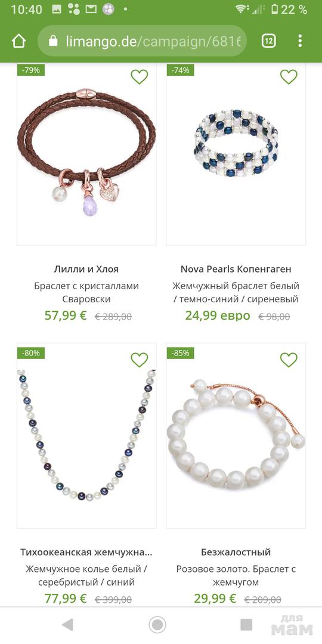Image resolution: width=322 pixels, height=644 pixels.
Task: Open the Лилли и Хлоя brand link
Action: tap(86, 269)
